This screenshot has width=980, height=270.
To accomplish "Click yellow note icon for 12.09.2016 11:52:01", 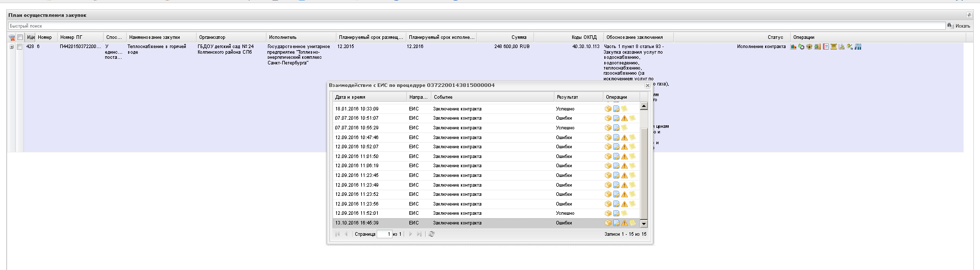I will (624, 213).
